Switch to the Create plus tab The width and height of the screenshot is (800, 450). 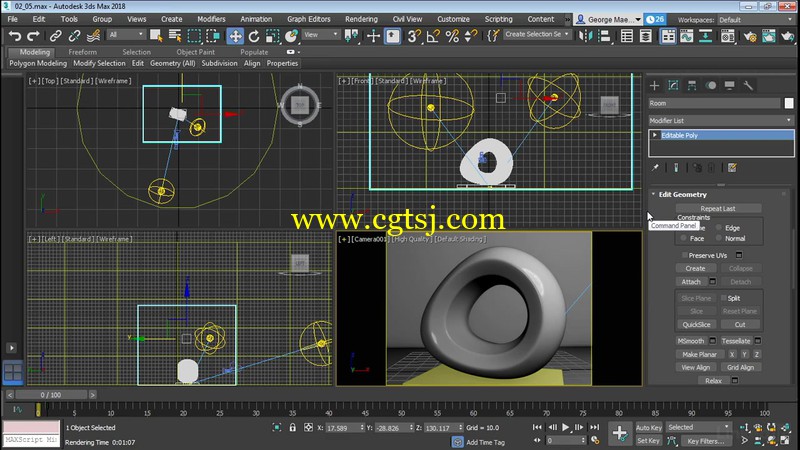click(x=655, y=85)
